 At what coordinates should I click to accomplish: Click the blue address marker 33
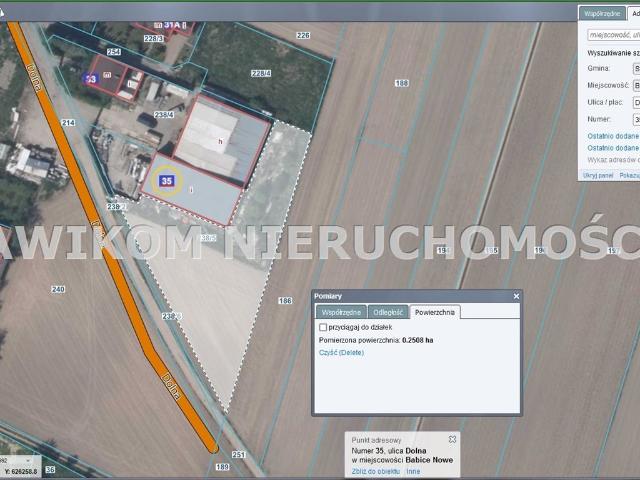[x=91, y=79]
